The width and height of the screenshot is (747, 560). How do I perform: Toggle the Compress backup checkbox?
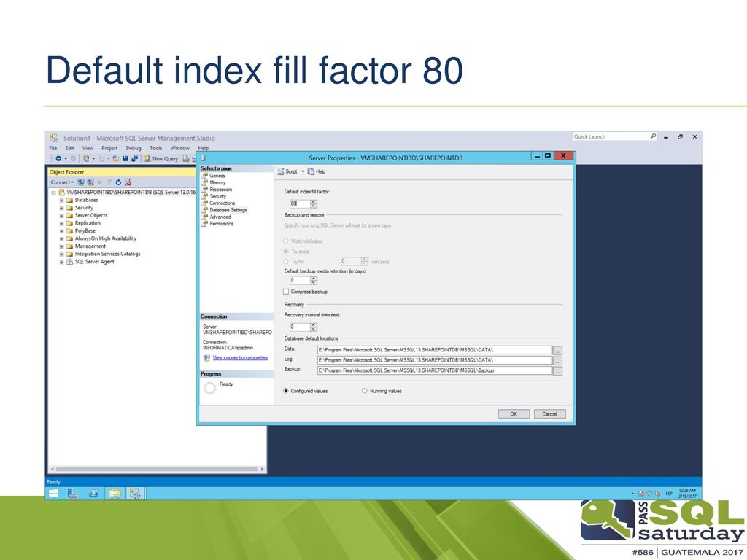tap(286, 292)
